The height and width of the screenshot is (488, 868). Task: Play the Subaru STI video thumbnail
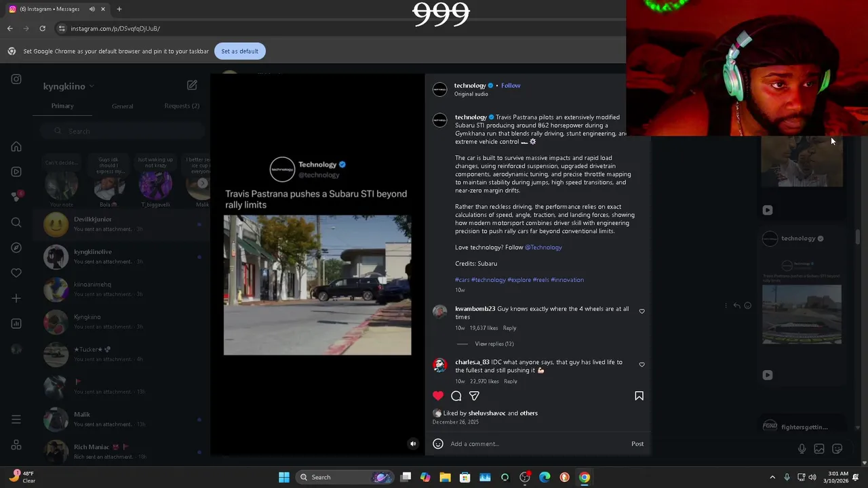317,285
